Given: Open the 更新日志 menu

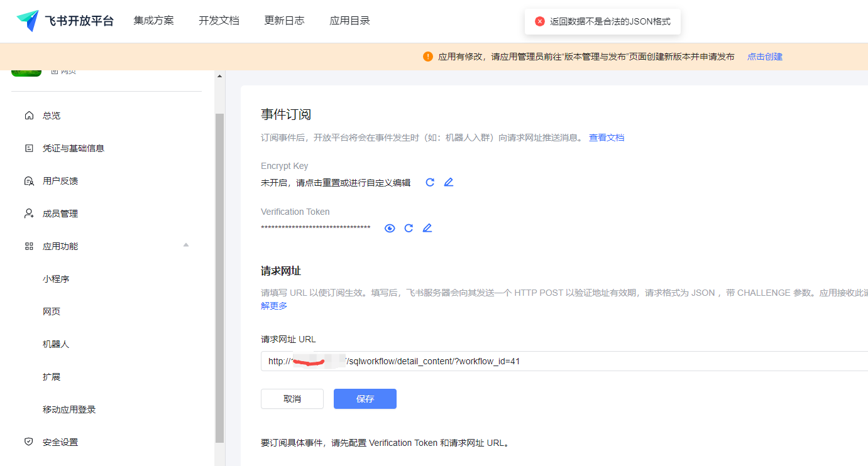Looking at the screenshot, I should (x=284, y=21).
